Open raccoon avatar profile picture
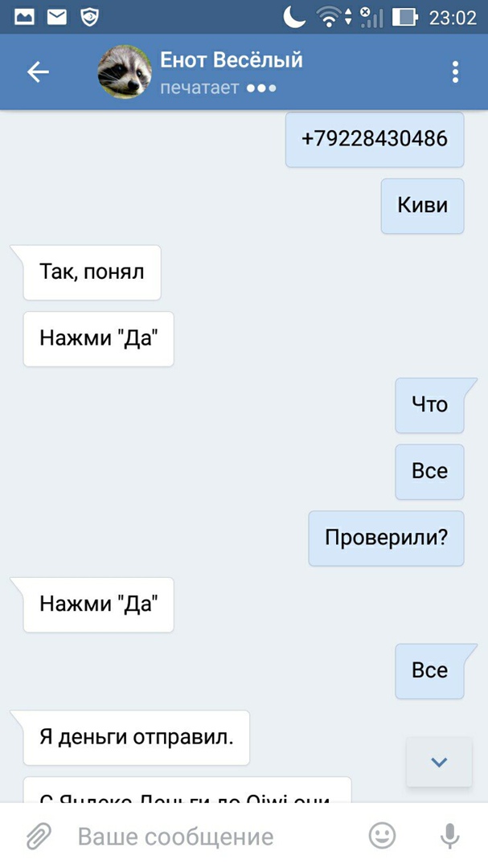This screenshot has height=868, width=488. click(x=125, y=72)
